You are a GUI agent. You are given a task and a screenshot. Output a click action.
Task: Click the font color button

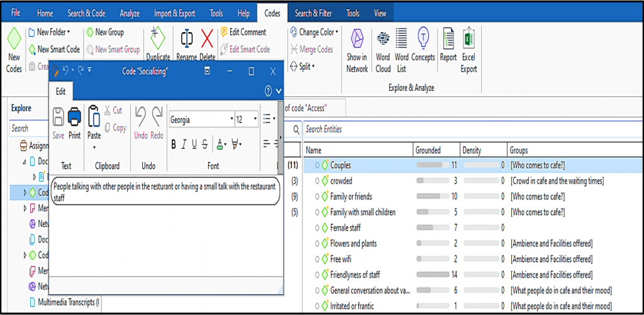point(221,145)
